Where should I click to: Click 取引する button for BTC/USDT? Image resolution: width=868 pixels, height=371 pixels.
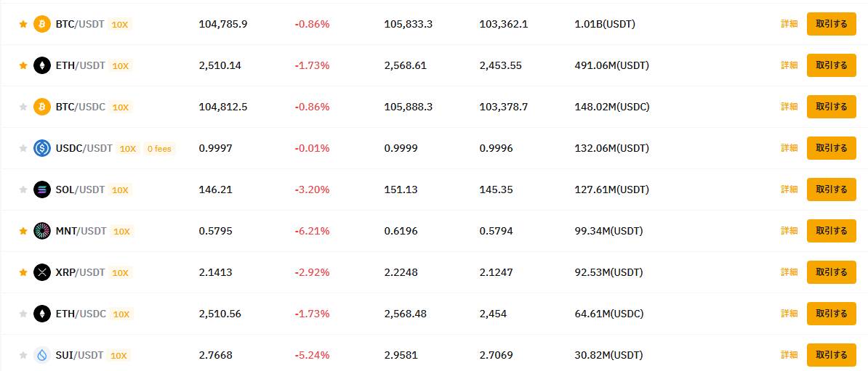(x=832, y=24)
